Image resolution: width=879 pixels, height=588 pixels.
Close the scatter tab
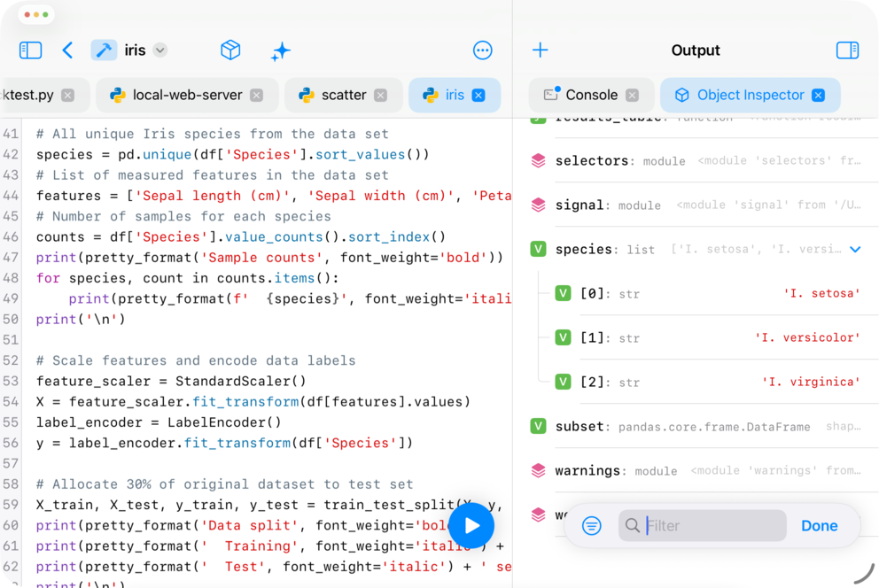tap(381, 96)
